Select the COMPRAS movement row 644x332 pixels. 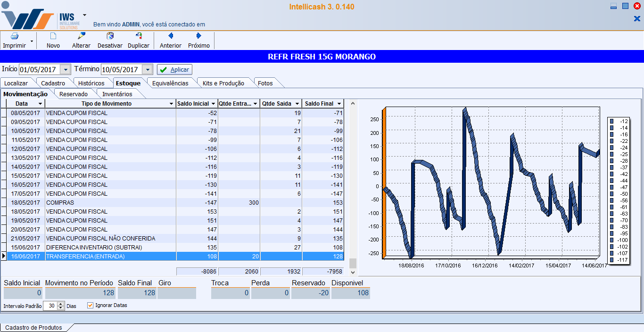tap(175, 203)
